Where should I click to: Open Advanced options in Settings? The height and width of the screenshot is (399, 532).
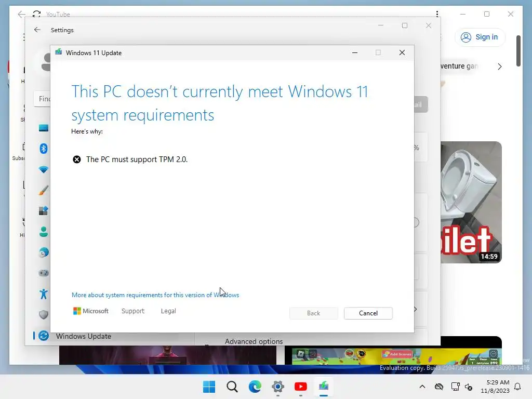(x=254, y=341)
